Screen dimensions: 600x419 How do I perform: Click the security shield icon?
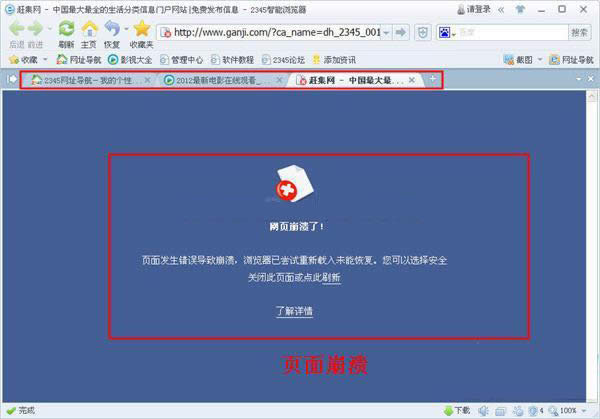[422, 33]
